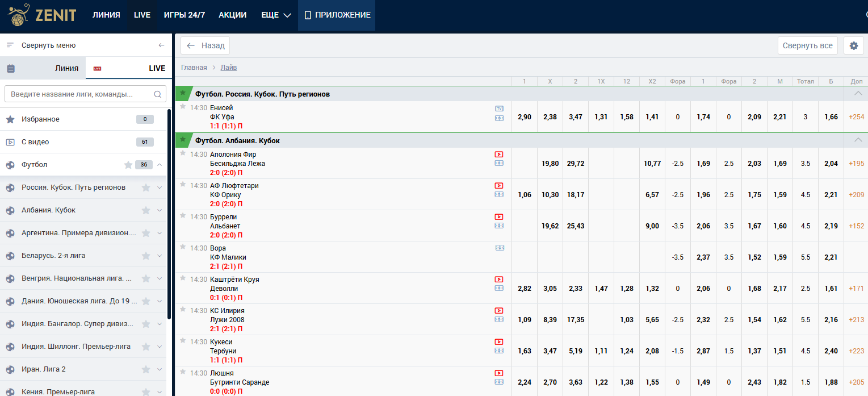Image resolution: width=868 pixels, height=396 pixels.
Task: Open the С видео section icon
Action: click(10, 142)
